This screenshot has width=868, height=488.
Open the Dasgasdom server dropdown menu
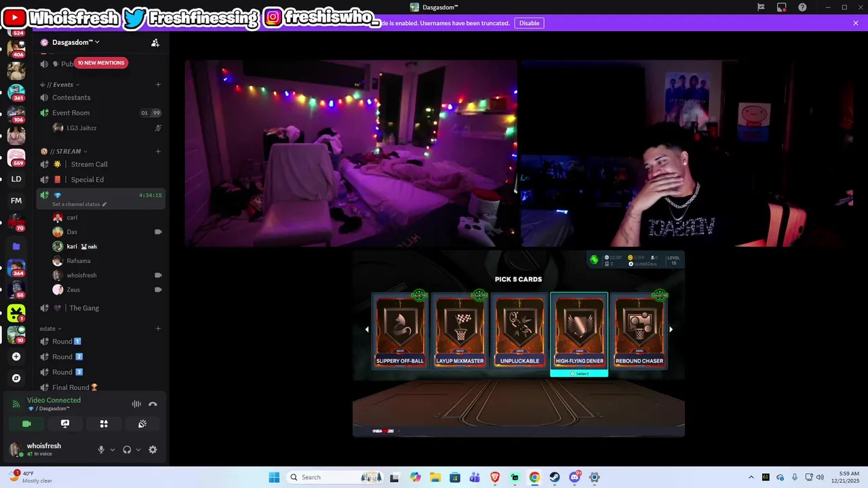[75, 42]
